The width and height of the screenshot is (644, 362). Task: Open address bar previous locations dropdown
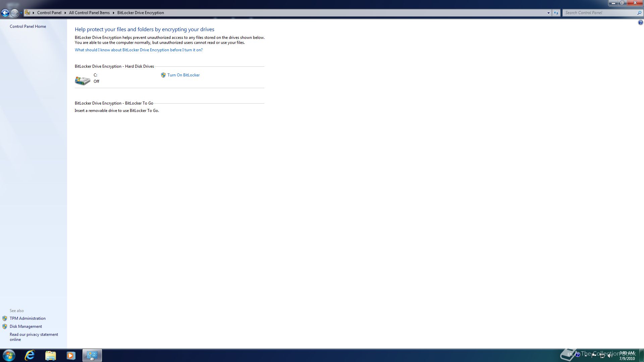(548, 13)
